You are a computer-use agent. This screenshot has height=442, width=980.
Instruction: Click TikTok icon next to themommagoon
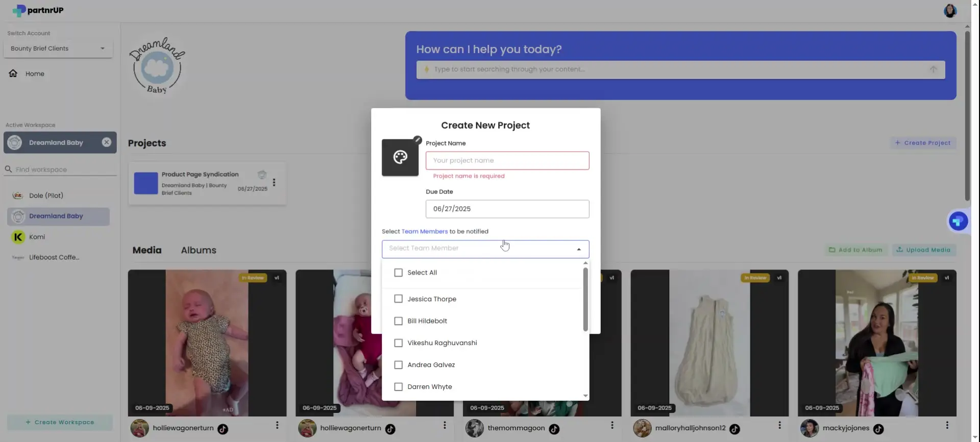[x=554, y=429]
